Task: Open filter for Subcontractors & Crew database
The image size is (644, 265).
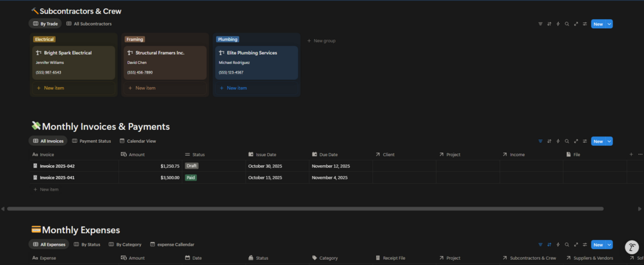Action: [x=540, y=24]
